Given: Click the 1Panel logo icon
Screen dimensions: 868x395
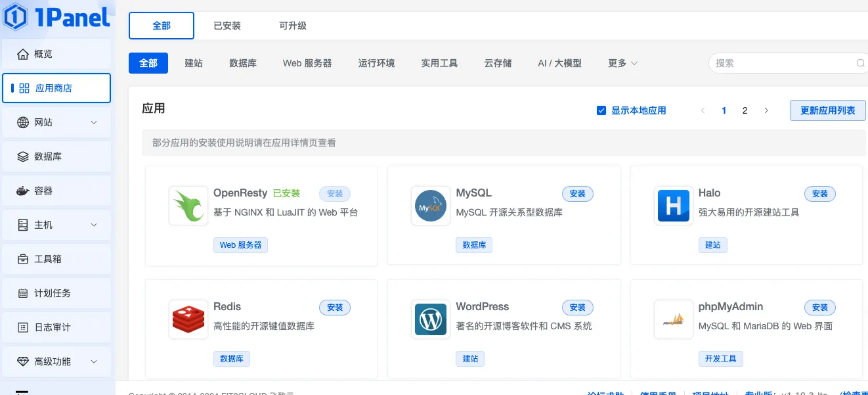Looking at the screenshot, I should tap(14, 16).
